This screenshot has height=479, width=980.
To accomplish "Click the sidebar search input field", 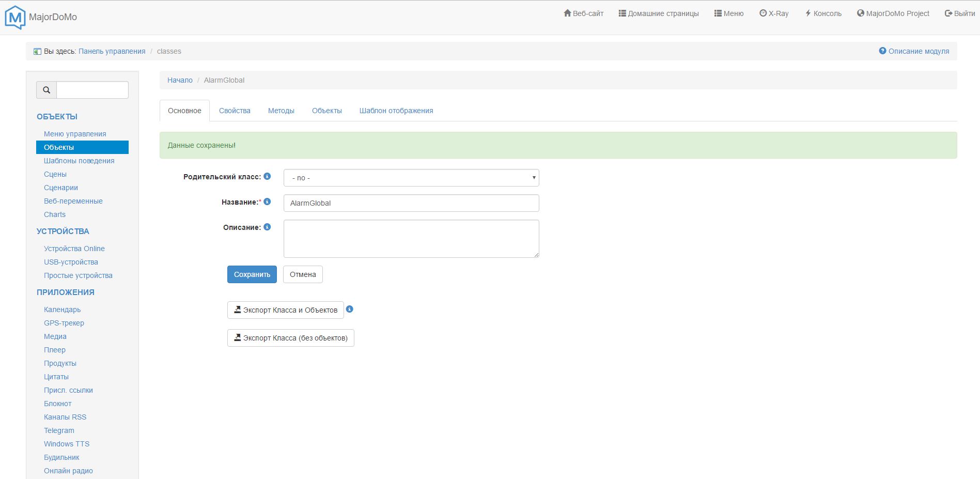I will tap(92, 90).
